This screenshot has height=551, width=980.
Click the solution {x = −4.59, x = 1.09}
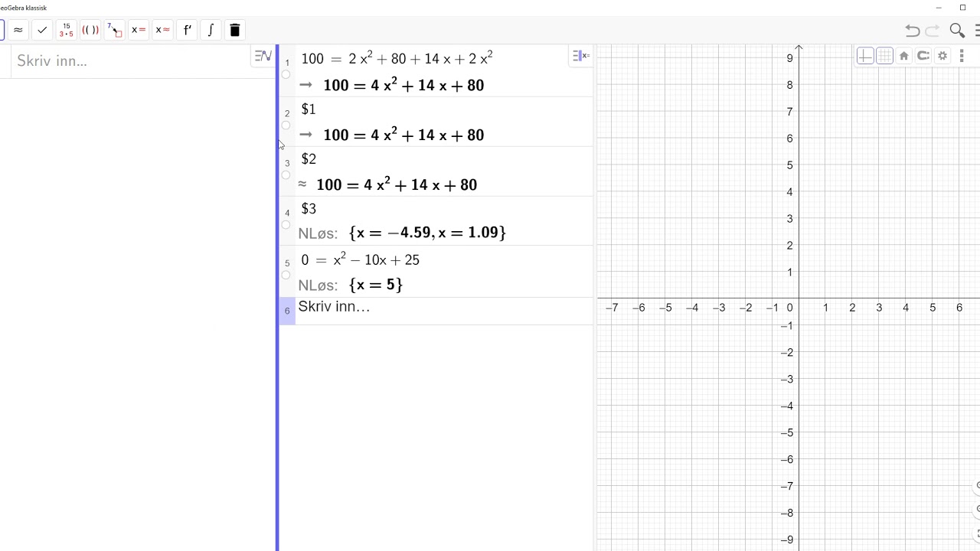[x=427, y=233]
